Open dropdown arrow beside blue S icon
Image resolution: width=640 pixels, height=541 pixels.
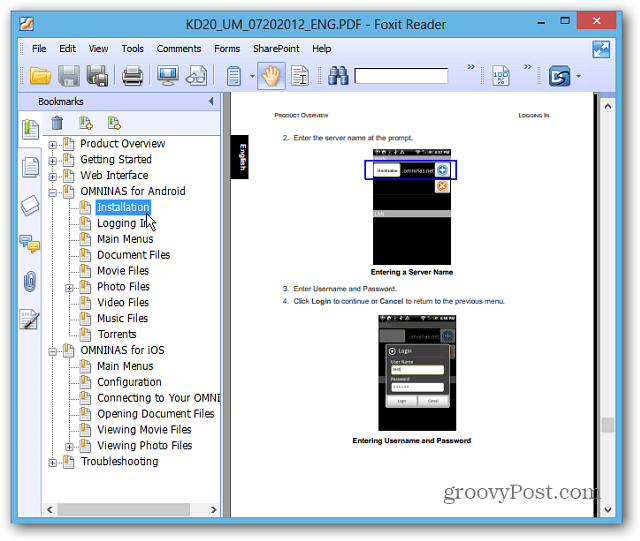tap(578, 76)
